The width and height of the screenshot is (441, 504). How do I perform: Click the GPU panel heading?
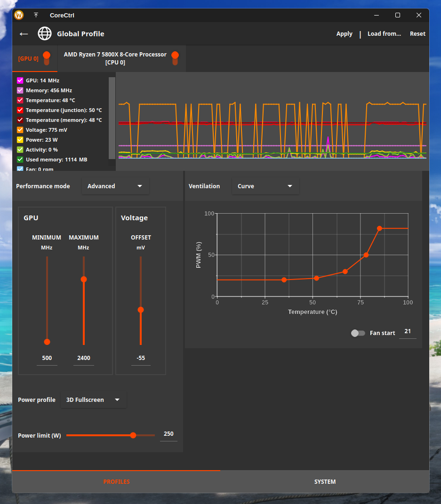[x=31, y=218]
